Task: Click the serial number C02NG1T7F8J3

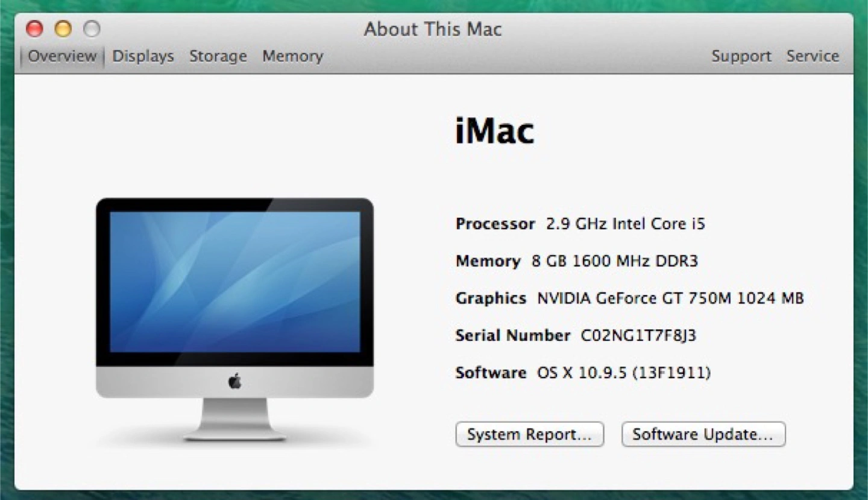Action: click(x=638, y=335)
